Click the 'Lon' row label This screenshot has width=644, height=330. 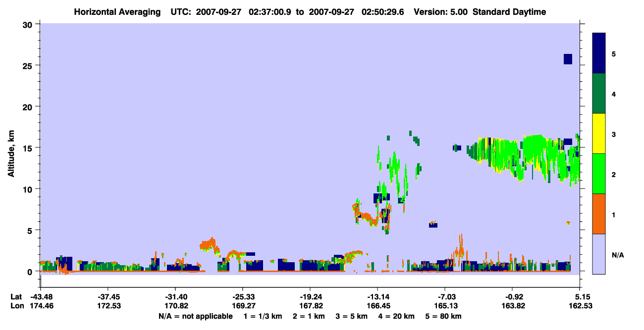click(16, 306)
